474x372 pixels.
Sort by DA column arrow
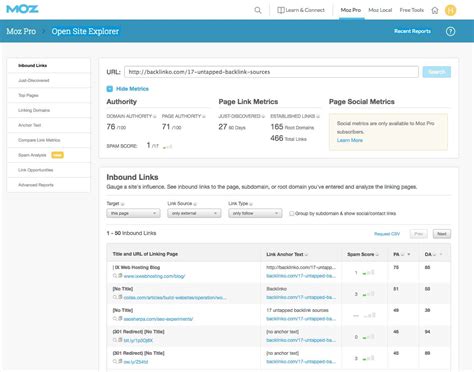coord(441,254)
